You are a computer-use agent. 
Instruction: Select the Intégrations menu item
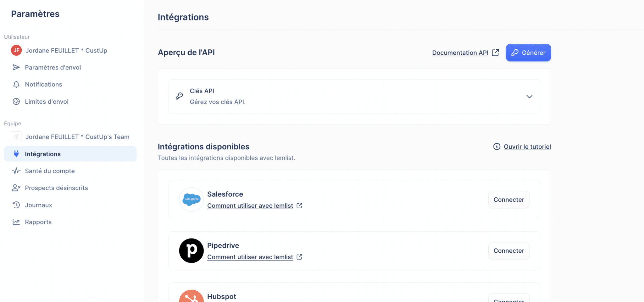70,154
